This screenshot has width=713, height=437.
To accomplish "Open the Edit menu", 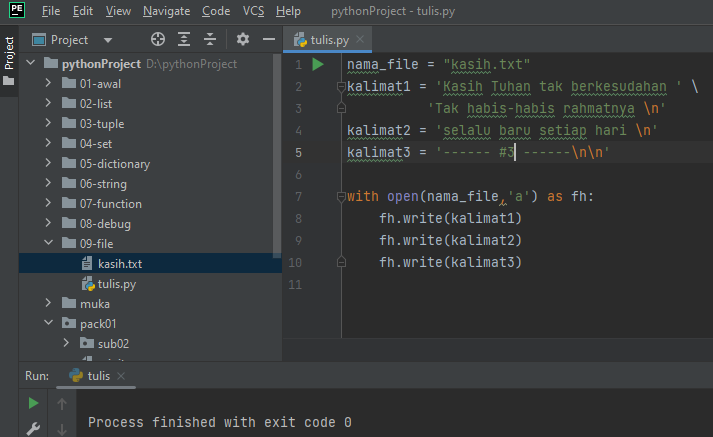I will point(83,11).
